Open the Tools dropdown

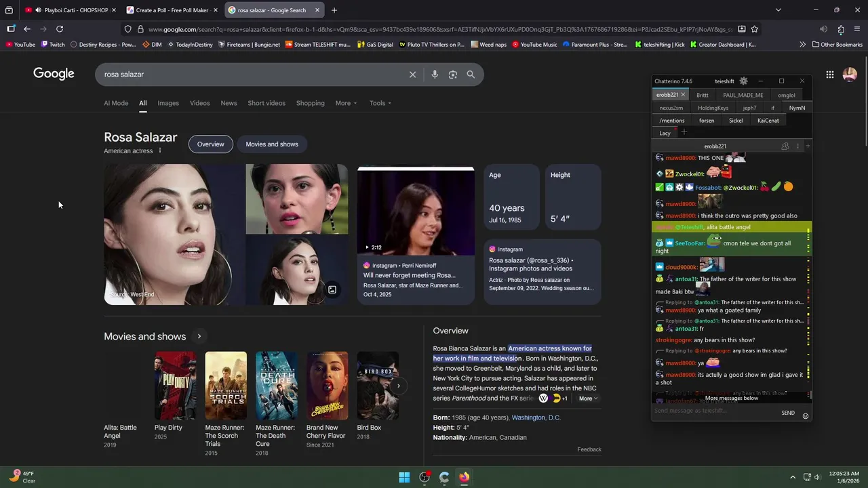tap(380, 103)
